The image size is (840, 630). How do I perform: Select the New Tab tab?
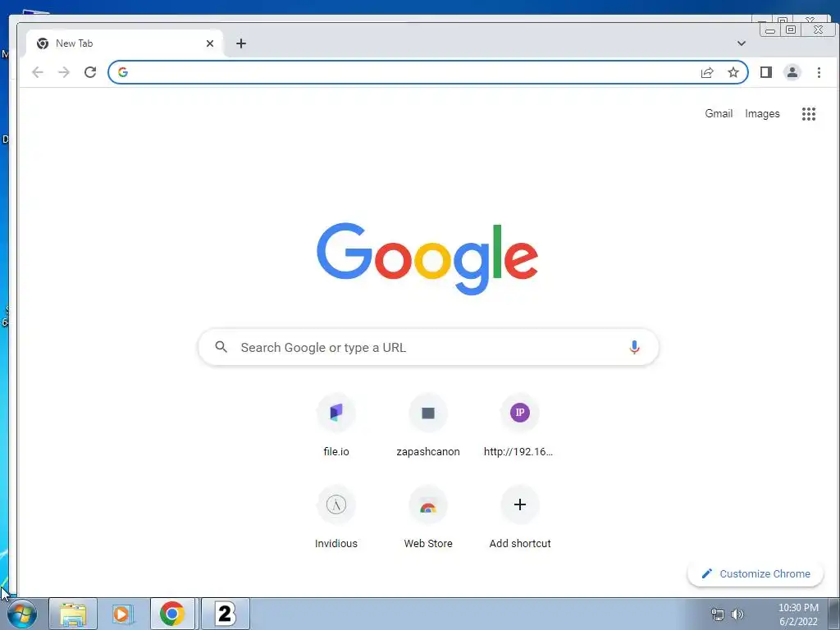pyautogui.click(x=125, y=43)
